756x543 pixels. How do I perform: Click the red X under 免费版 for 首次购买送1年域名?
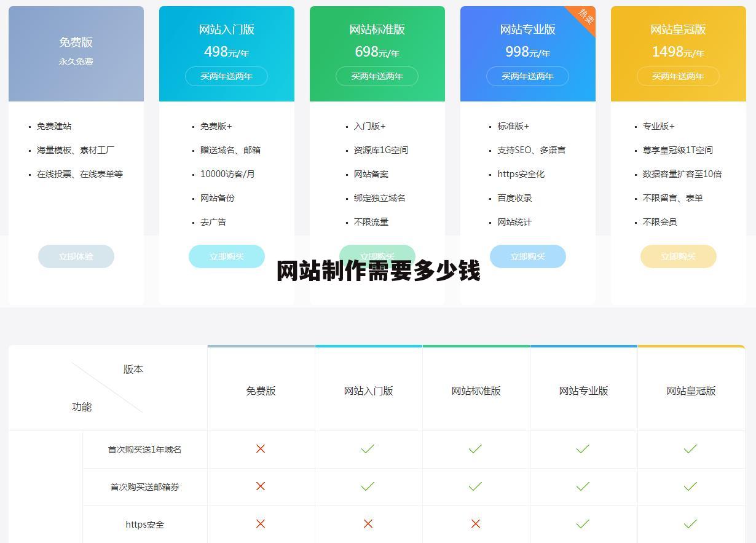(261, 449)
